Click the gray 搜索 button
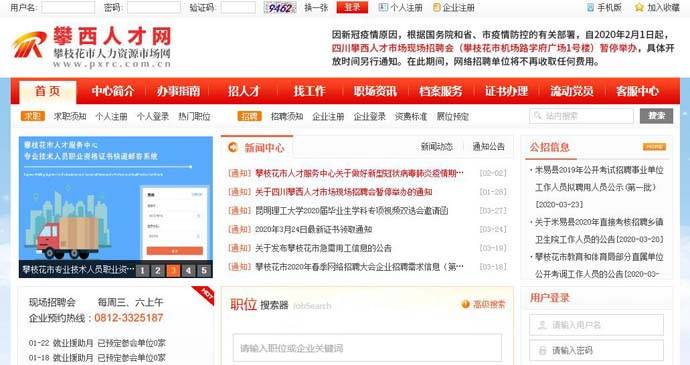690x365 pixels. (x=656, y=116)
